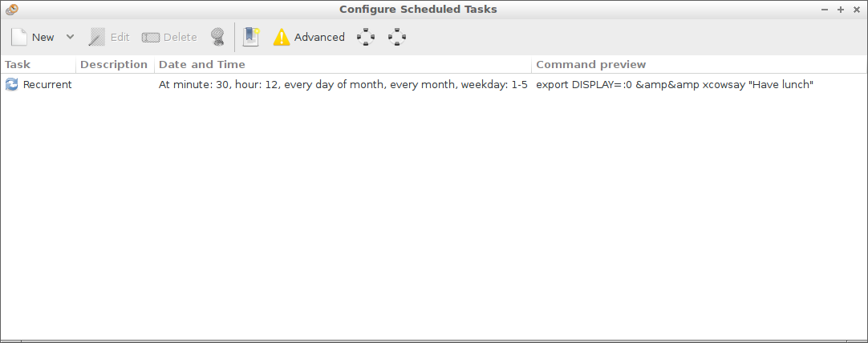Click the Run task gear icon
The height and width of the screenshot is (343, 868).
click(x=217, y=37)
